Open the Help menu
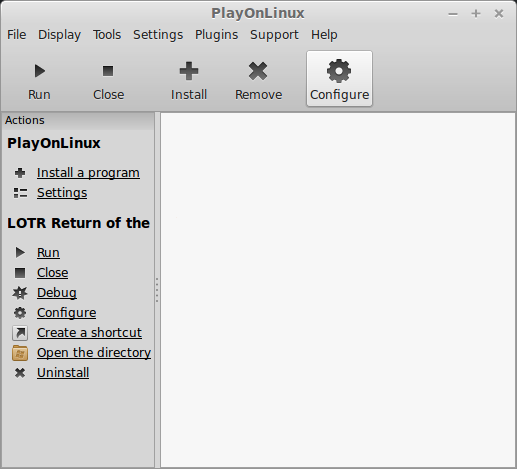The image size is (517, 469). pyautogui.click(x=324, y=35)
